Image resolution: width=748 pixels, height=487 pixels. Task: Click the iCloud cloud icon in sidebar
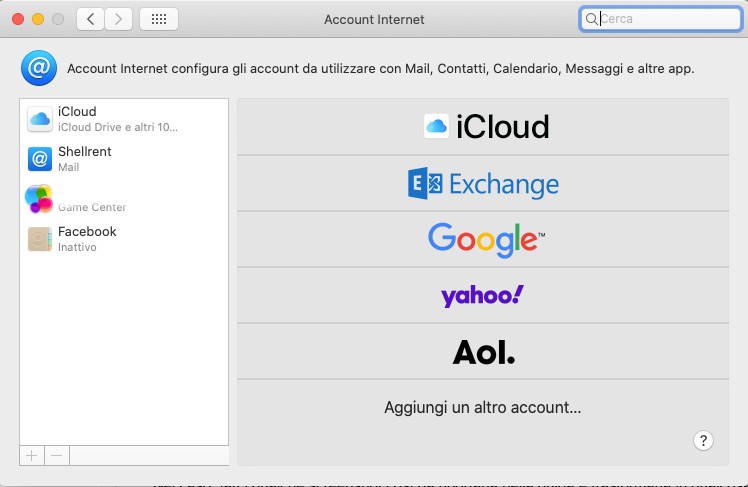click(x=40, y=119)
